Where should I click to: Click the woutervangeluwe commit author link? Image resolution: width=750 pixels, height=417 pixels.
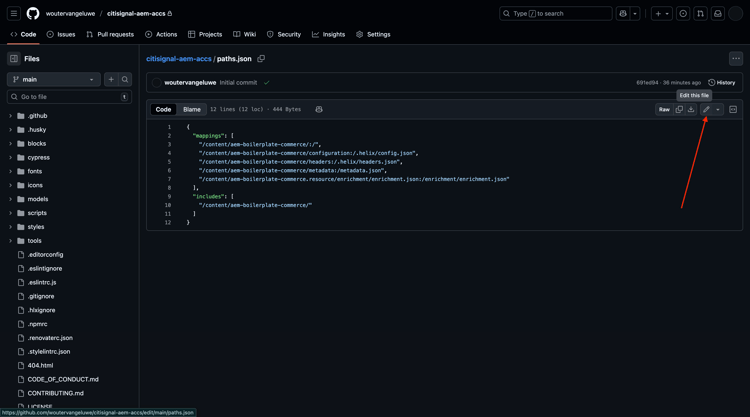(x=190, y=83)
